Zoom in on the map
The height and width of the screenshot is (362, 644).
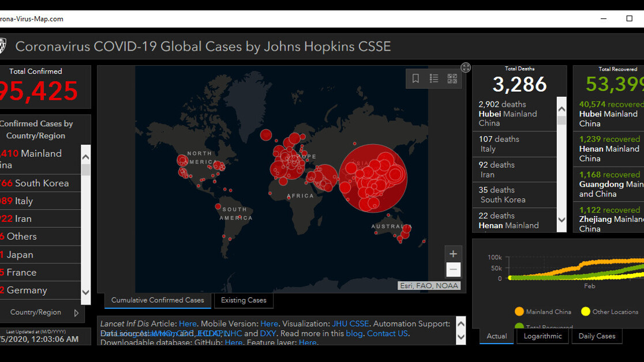(x=453, y=254)
